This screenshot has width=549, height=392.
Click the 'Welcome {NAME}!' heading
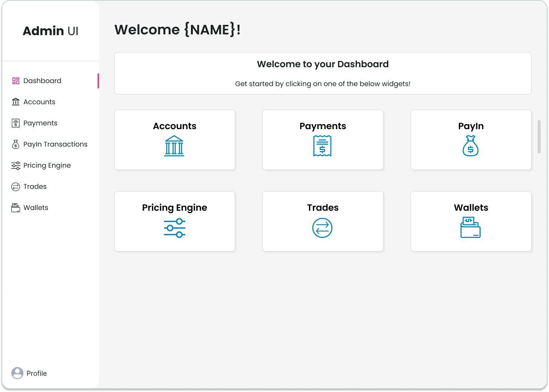(177, 29)
